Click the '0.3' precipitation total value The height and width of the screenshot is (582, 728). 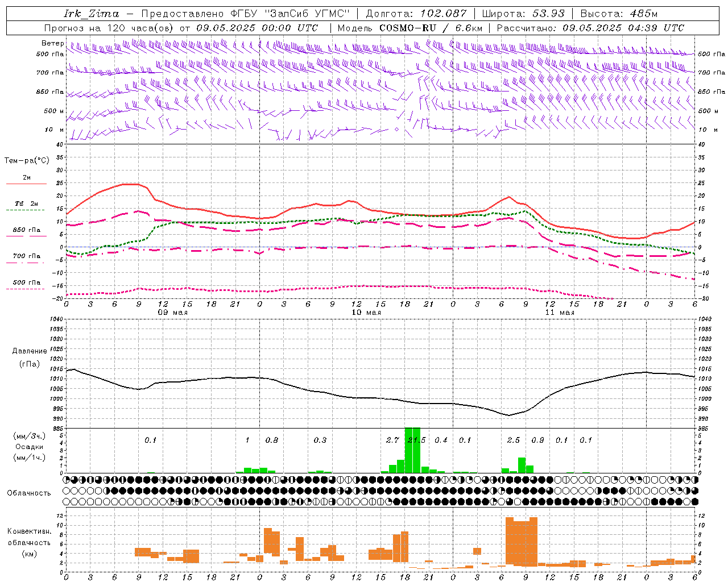320,440
